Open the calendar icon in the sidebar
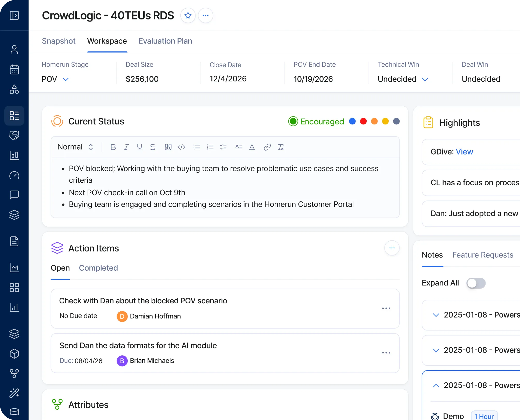The width and height of the screenshot is (520, 420). [x=14, y=69]
